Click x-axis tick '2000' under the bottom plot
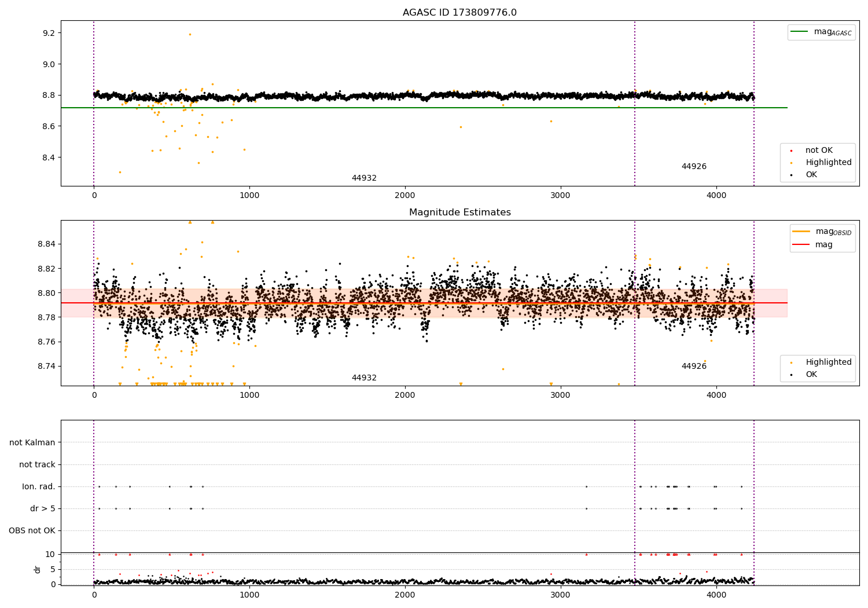This screenshot has height=608, width=868. click(x=405, y=595)
